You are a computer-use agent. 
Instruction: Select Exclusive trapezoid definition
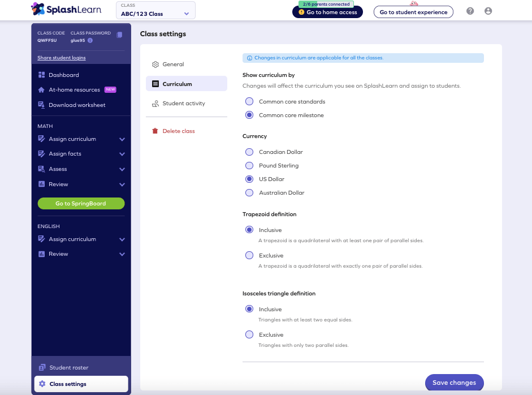pos(249,255)
